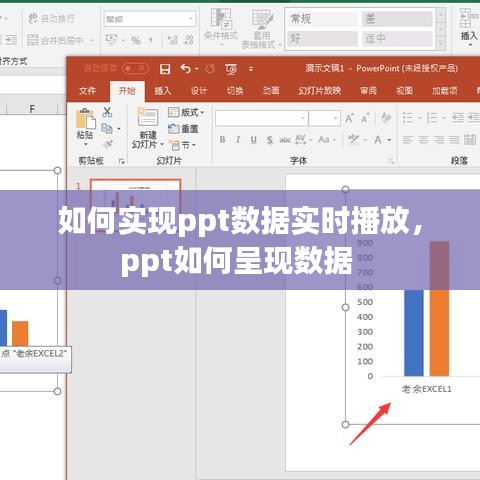This screenshot has height=480, width=480.
Task: Open the 节 section dropdown
Action: coord(182,145)
